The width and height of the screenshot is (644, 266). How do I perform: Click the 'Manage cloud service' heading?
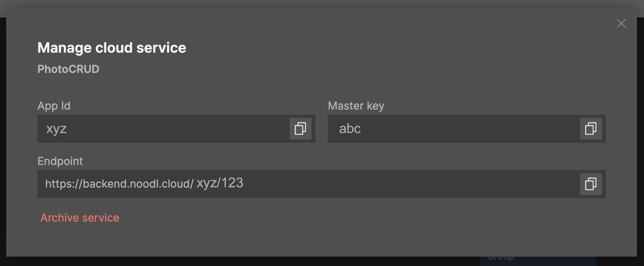pyautogui.click(x=112, y=48)
